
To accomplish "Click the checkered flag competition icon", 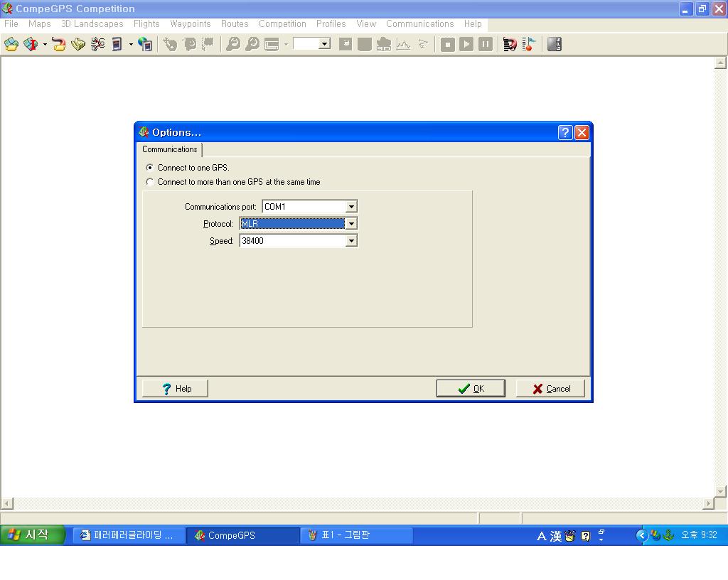I will [x=510, y=44].
